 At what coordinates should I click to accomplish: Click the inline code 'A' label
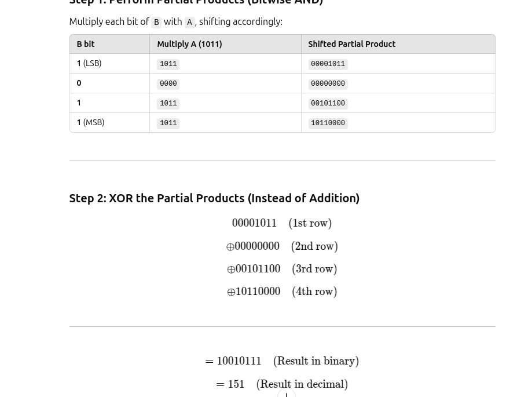click(x=189, y=22)
